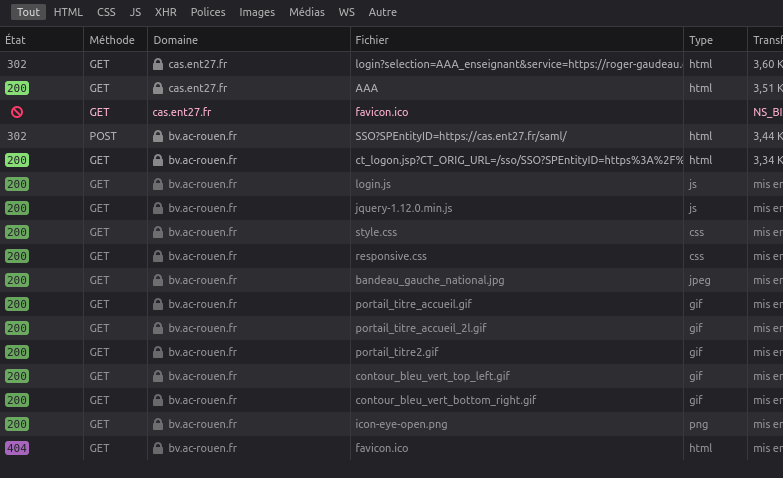The height and width of the screenshot is (478, 783).
Task: Click the lock icon for the login?selection request
Action: (158, 64)
